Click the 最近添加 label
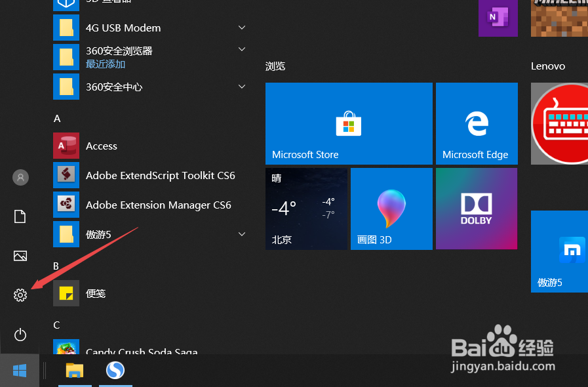588x387 pixels. tap(106, 64)
